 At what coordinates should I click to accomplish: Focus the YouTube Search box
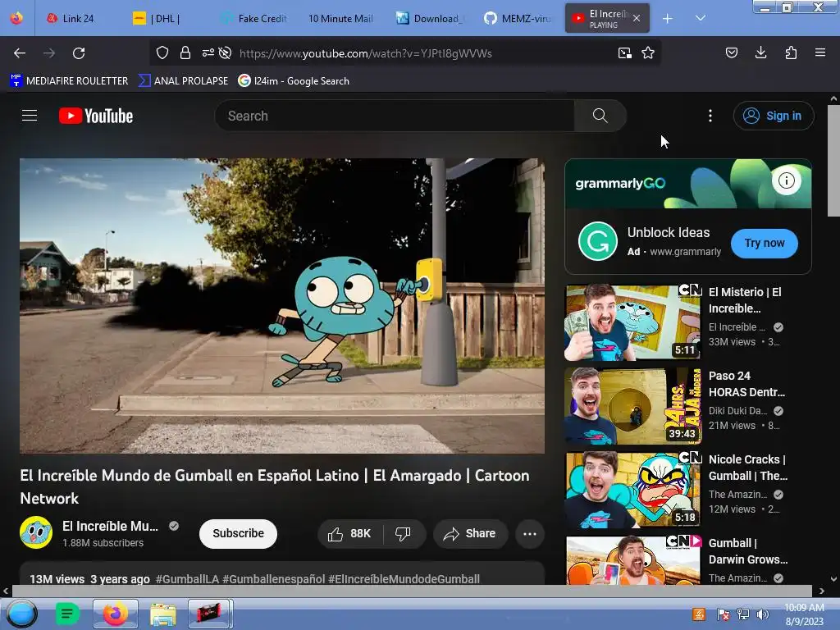point(395,116)
